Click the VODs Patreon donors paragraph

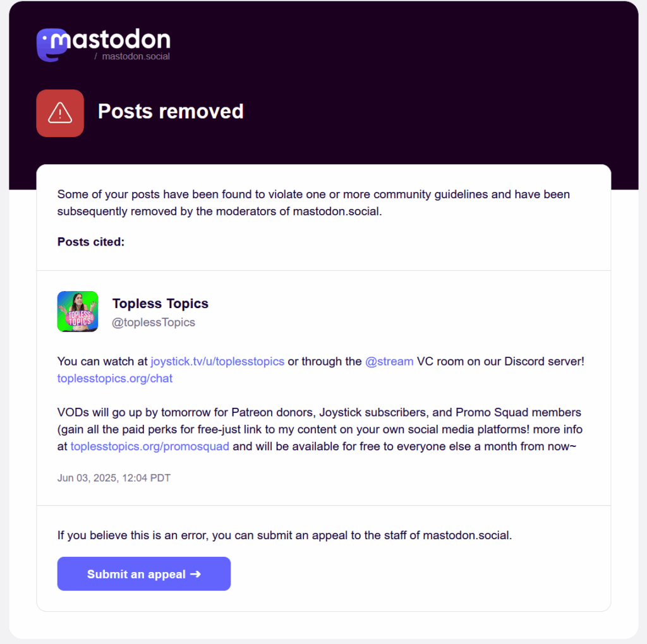[320, 429]
